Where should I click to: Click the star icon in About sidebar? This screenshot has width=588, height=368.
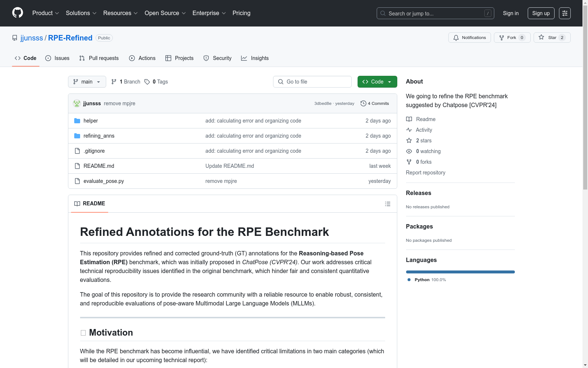pyautogui.click(x=409, y=141)
